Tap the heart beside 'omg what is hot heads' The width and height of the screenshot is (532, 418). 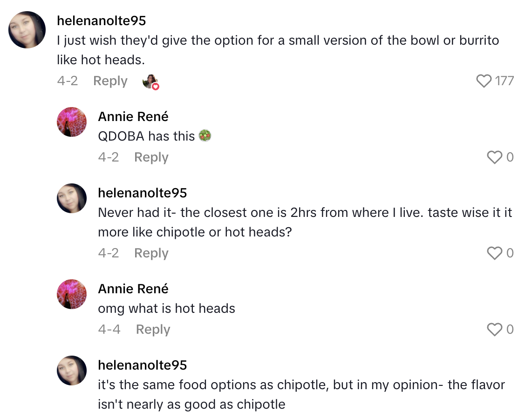coord(494,330)
